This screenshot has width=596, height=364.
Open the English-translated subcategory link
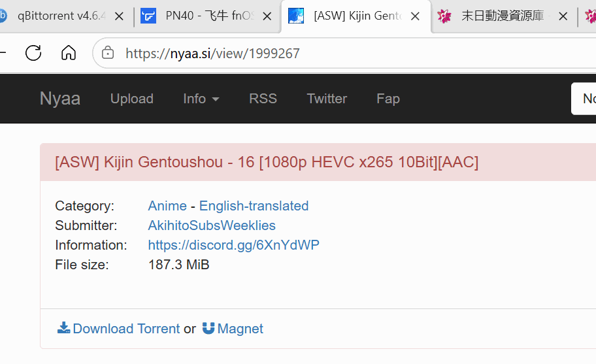pos(254,206)
